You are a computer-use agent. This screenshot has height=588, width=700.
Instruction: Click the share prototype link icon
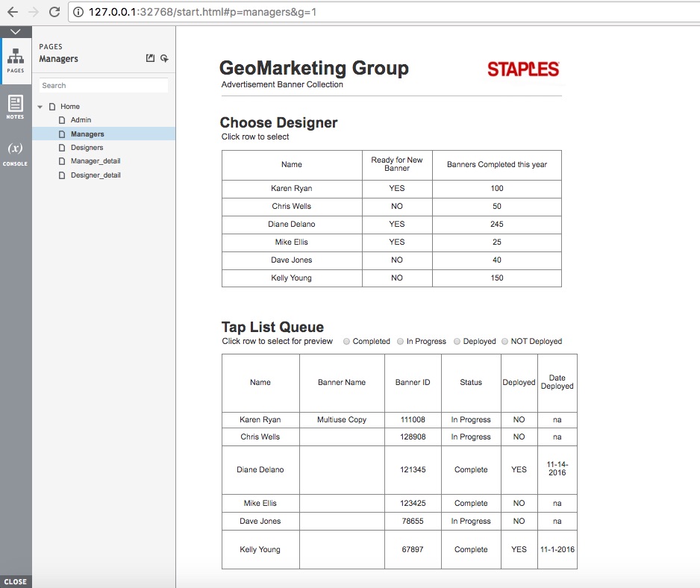[x=150, y=59]
